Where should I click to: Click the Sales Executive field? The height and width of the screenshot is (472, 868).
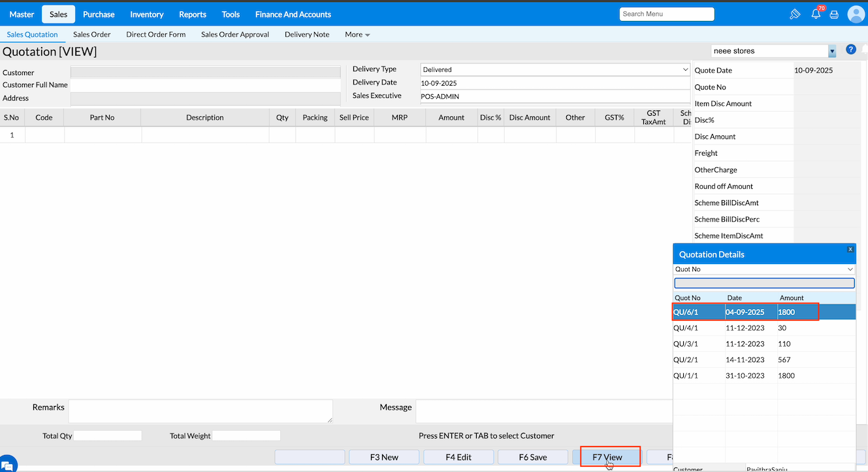(x=555, y=96)
